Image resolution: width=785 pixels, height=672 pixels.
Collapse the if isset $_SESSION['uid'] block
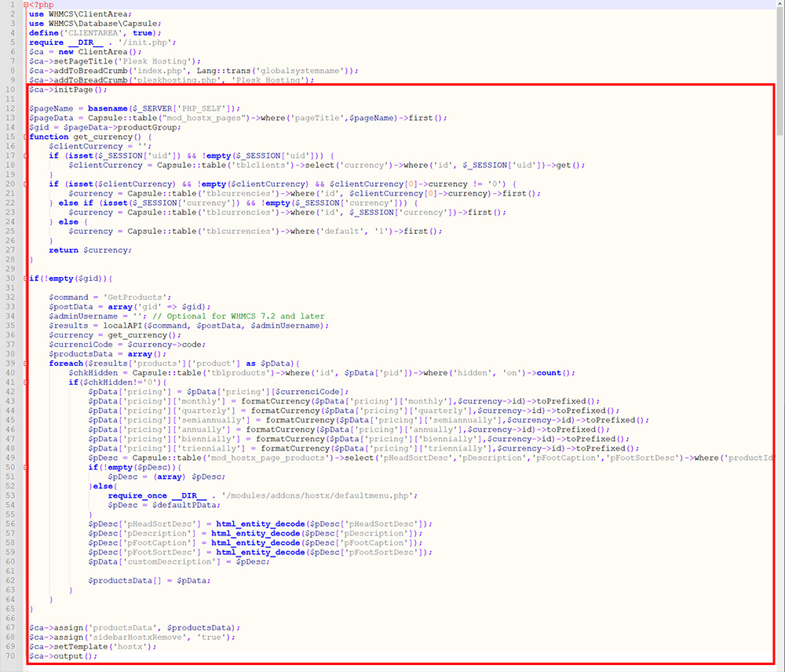click(25, 155)
